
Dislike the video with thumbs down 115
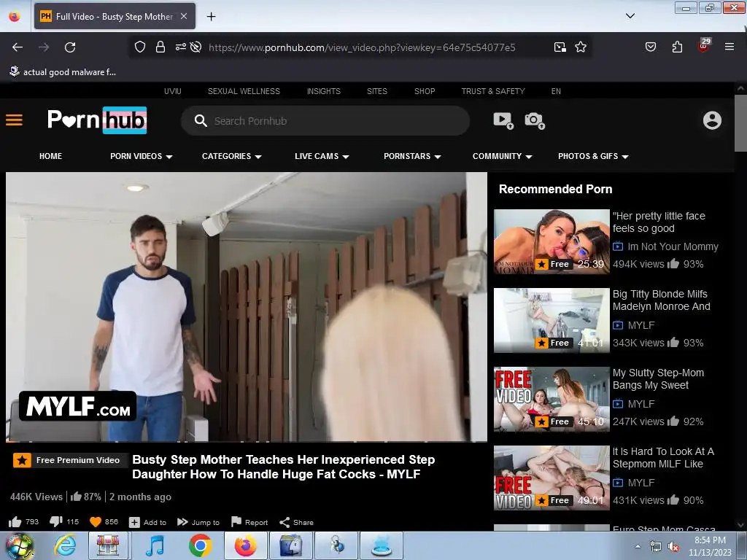(64, 522)
